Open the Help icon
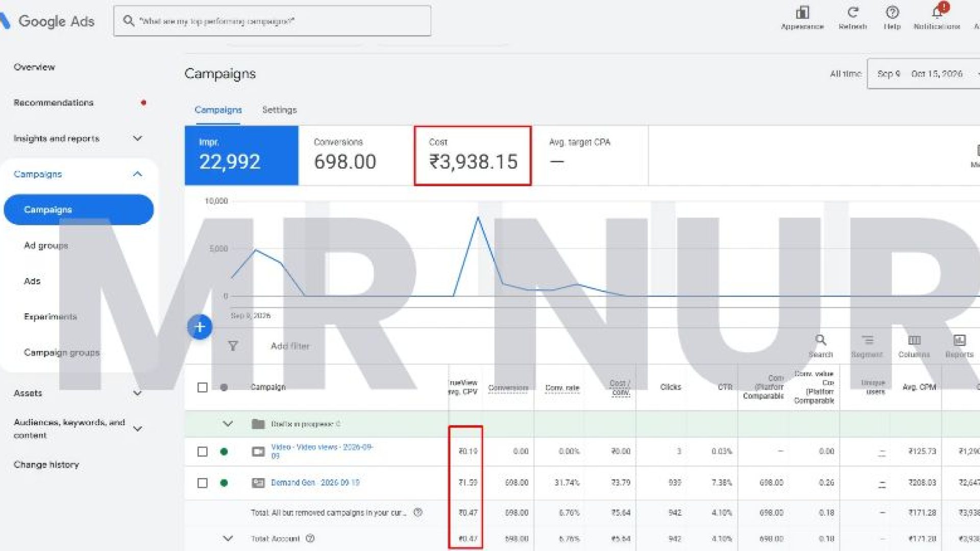Image resolution: width=980 pixels, height=551 pixels. point(892,13)
